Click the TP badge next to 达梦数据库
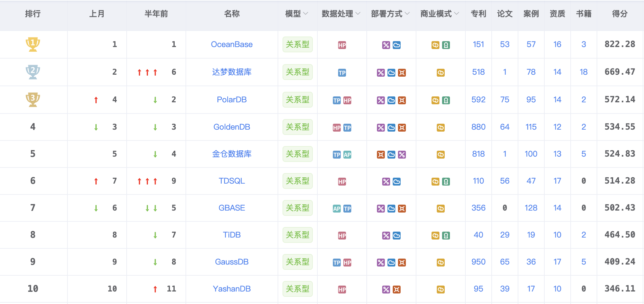 [342, 72]
